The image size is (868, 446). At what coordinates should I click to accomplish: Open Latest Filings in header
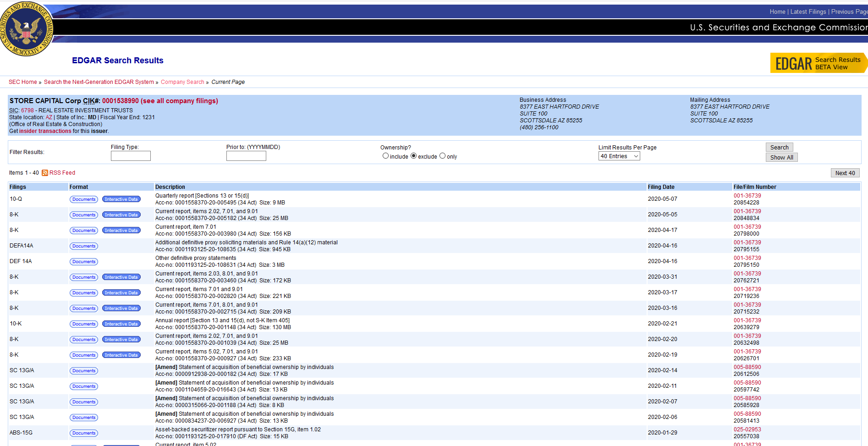tap(808, 12)
